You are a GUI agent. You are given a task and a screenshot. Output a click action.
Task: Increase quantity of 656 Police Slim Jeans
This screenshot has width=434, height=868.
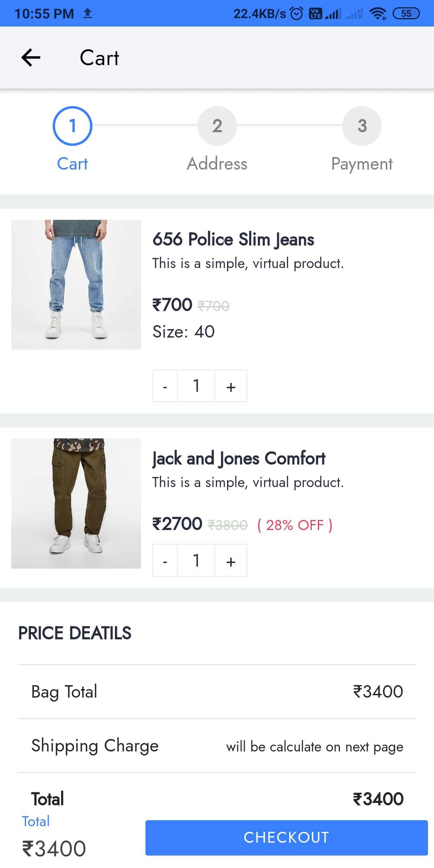[231, 386]
